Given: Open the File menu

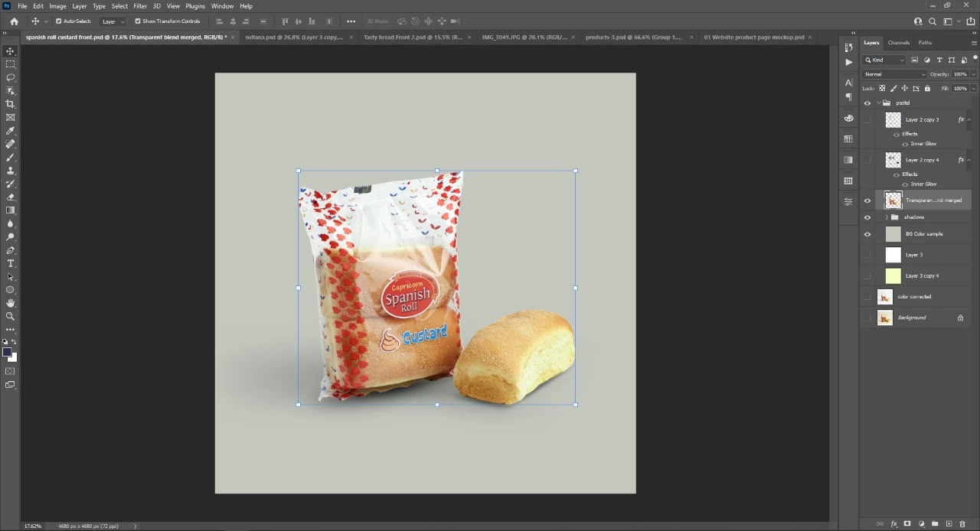Looking at the screenshot, I should [x=22, y=6].
